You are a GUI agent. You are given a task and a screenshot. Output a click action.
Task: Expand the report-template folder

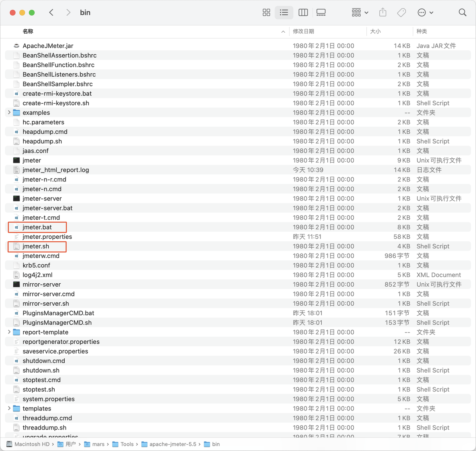[9, 332]
